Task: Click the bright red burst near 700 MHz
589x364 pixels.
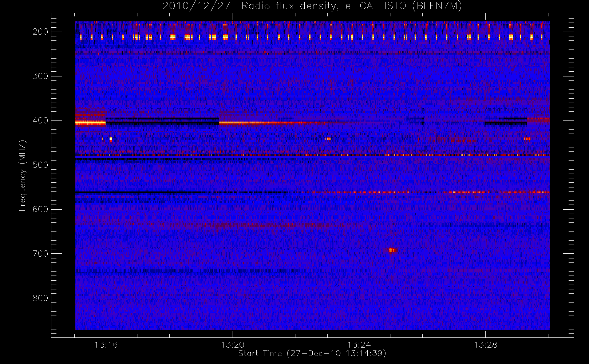Action: click(392, 250)
